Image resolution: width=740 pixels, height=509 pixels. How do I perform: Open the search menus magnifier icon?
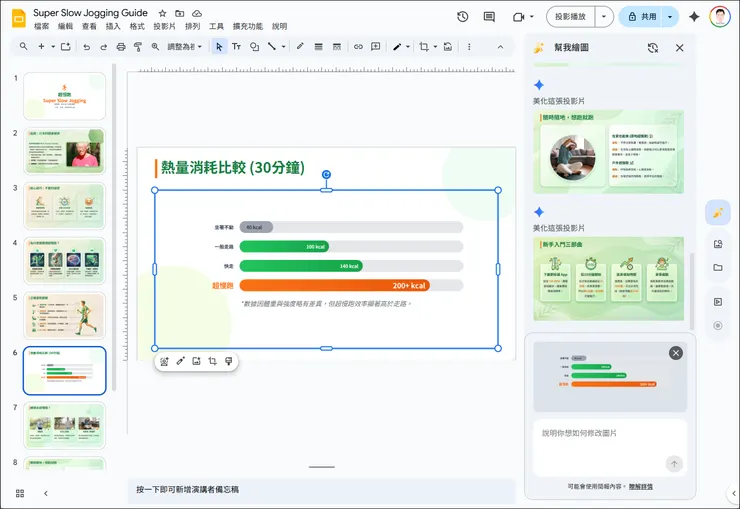tap(23, 46)
